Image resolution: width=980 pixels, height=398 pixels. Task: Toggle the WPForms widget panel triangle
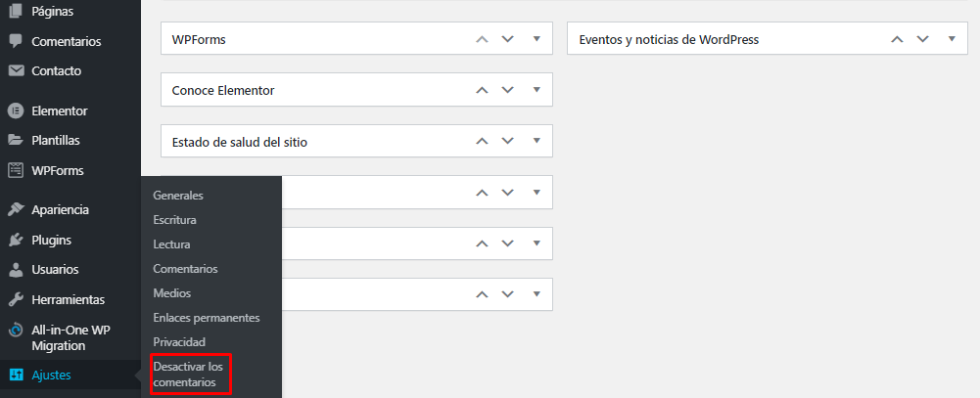click(x=537, y=39)
